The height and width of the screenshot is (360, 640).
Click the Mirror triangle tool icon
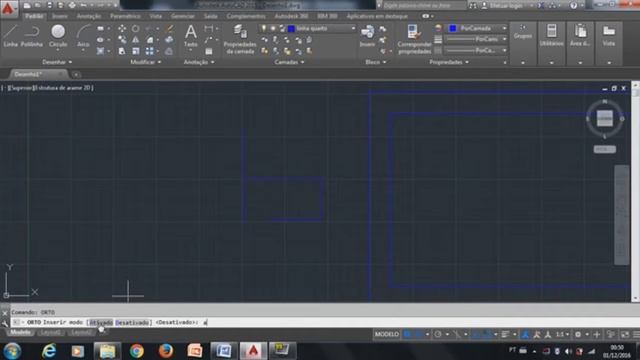pyautogui.click(x=136, y=40)
